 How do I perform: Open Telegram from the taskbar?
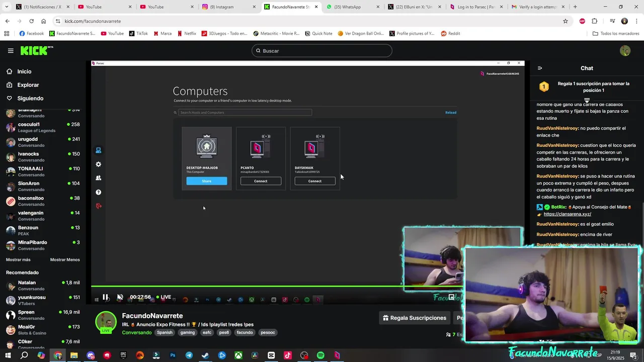(x=189, y=355)
